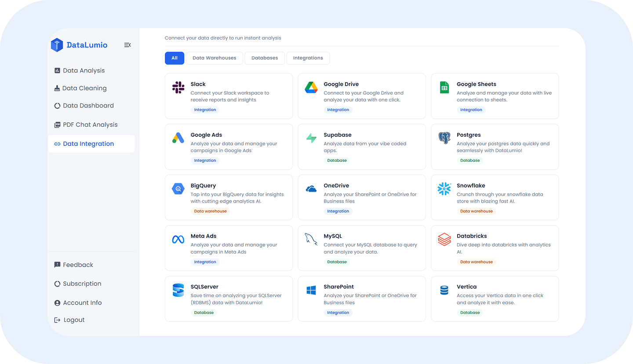This screenshot has height=364, width=633.
Task: Click the Databricks icon
Action: 444,239
